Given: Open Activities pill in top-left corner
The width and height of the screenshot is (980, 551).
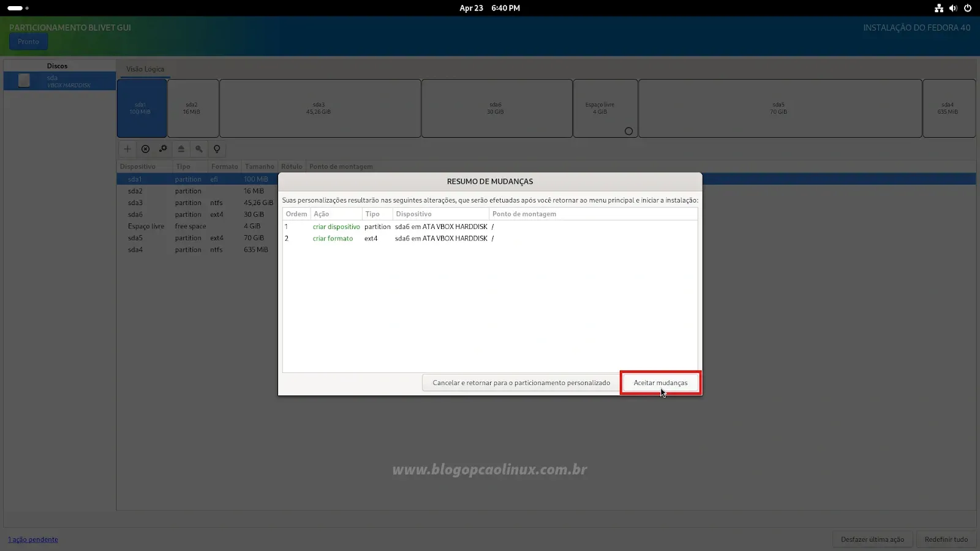Looking at the screenshot, I should point(18,8).
